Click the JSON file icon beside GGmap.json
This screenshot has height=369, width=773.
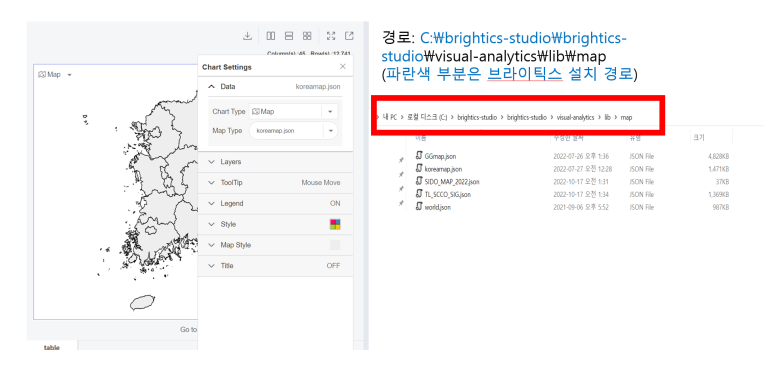click(419, 156)
